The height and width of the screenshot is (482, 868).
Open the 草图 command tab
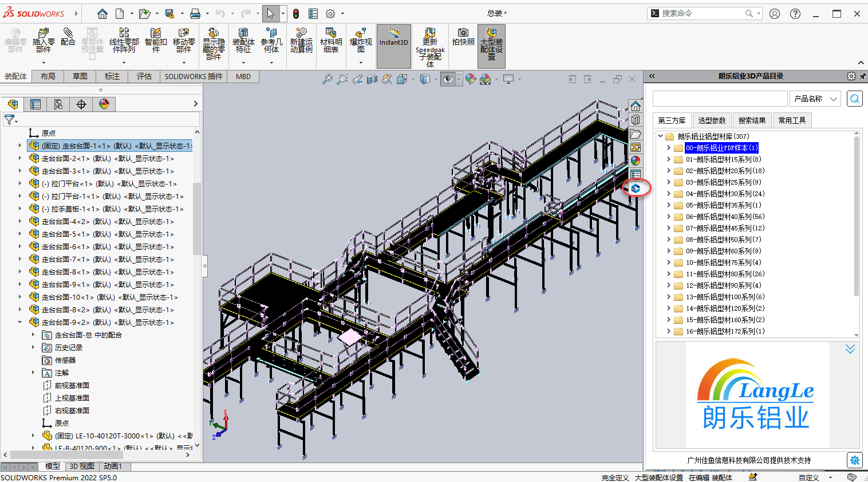point(80,76)
